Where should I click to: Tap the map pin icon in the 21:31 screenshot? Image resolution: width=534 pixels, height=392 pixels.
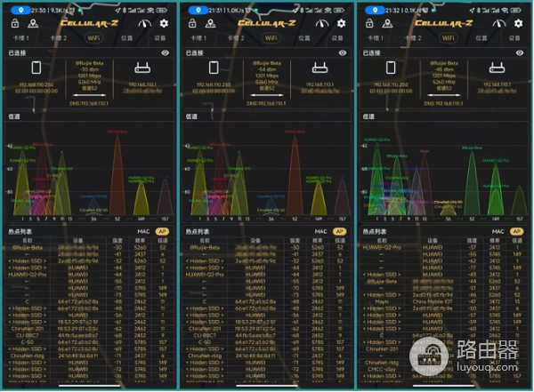(210, 23)
